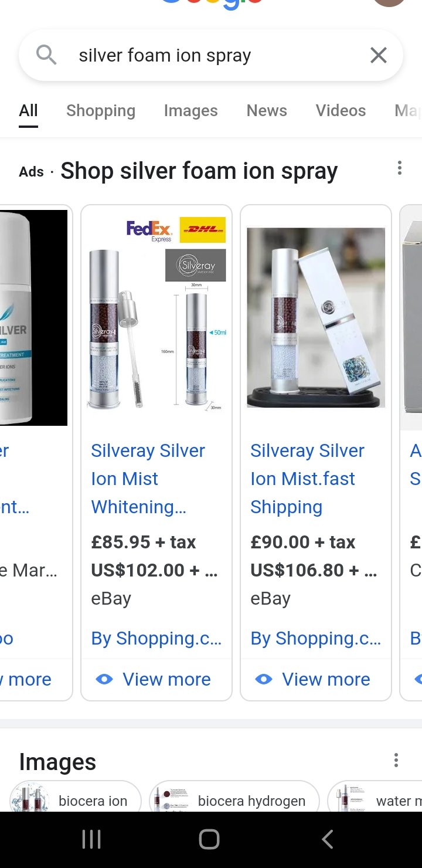This screenshot has width=422, height=868.
Task: Tap Android home button
Action: pyautogui.click(x=209, y=839)
